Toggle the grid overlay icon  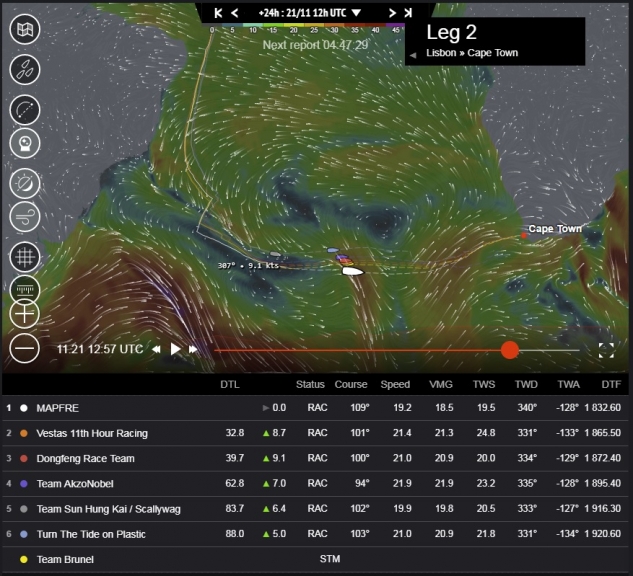[x=25, y=257]
